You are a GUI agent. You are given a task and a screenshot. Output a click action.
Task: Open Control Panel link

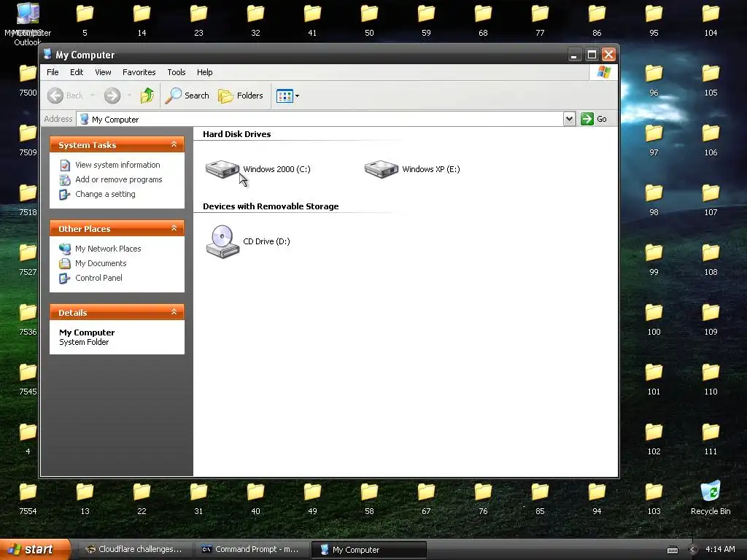(98, 278)
